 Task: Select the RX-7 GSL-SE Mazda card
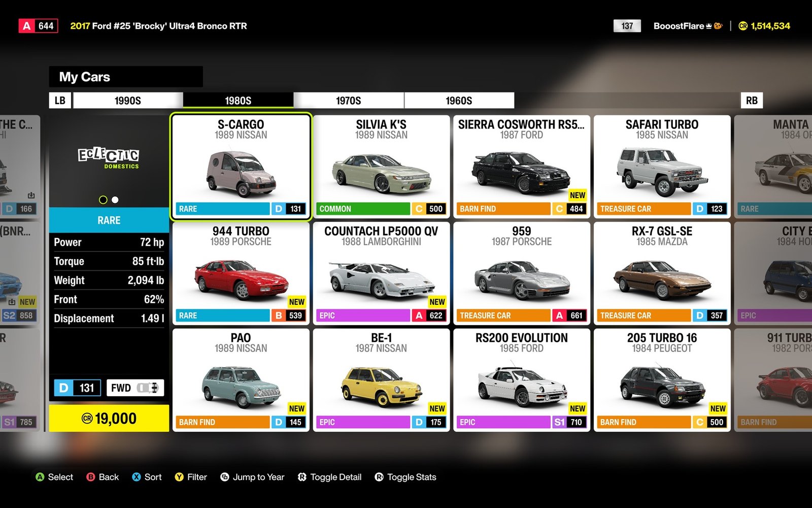coord(662,273)
